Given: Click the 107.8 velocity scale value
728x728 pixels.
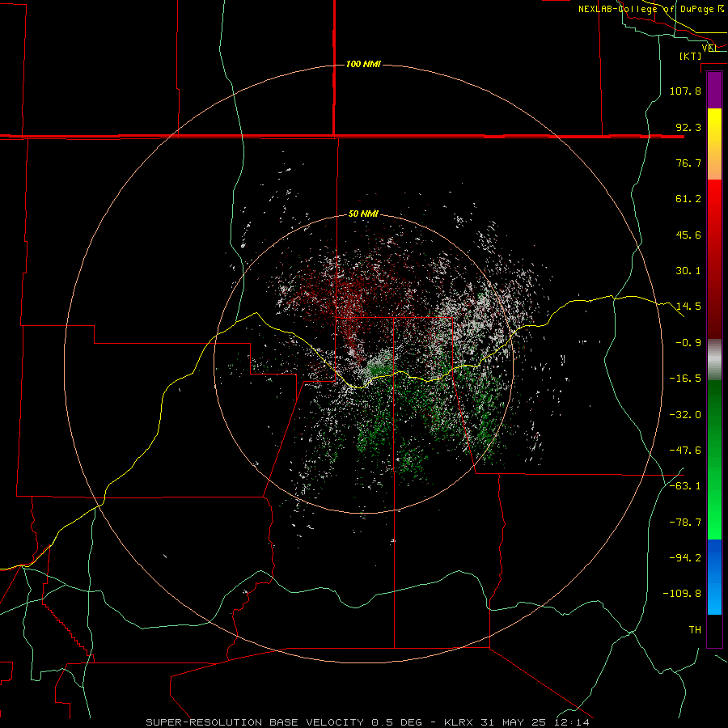Looking at the screenshot, I should [x=685, y=91].
